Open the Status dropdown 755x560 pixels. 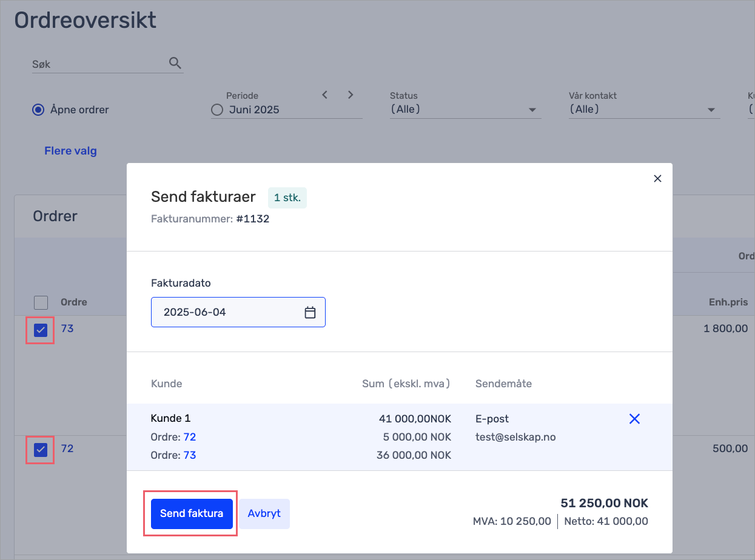(465, 110)
